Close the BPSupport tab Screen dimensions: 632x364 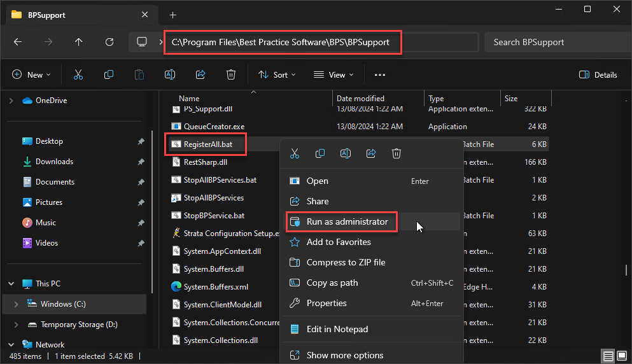pyautogui.click(x=144, y=15)
